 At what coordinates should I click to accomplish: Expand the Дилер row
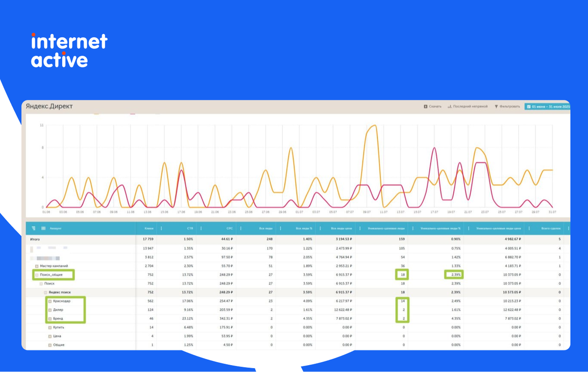tap(50, 310)
